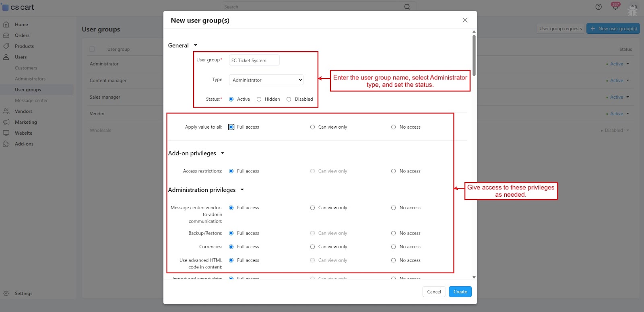The image size is (644, 312).
Task: Click the dialog's vertical scrollbar thumb
Action: coord(474,55)
